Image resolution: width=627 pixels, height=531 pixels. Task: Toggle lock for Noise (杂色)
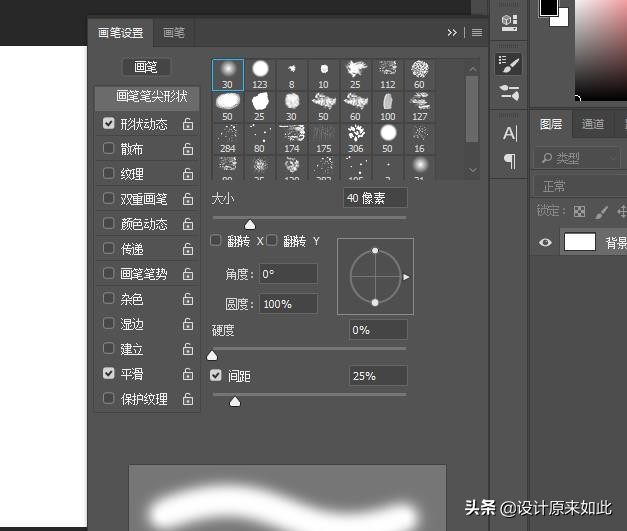point(188,299)
